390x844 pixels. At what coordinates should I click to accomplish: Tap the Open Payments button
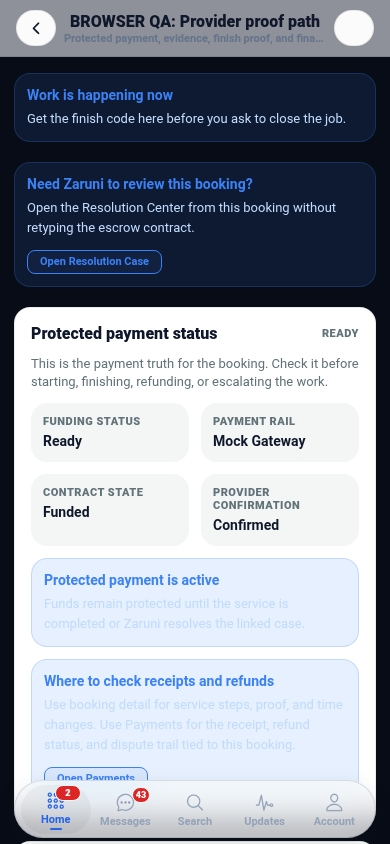(x=96, y=775)
